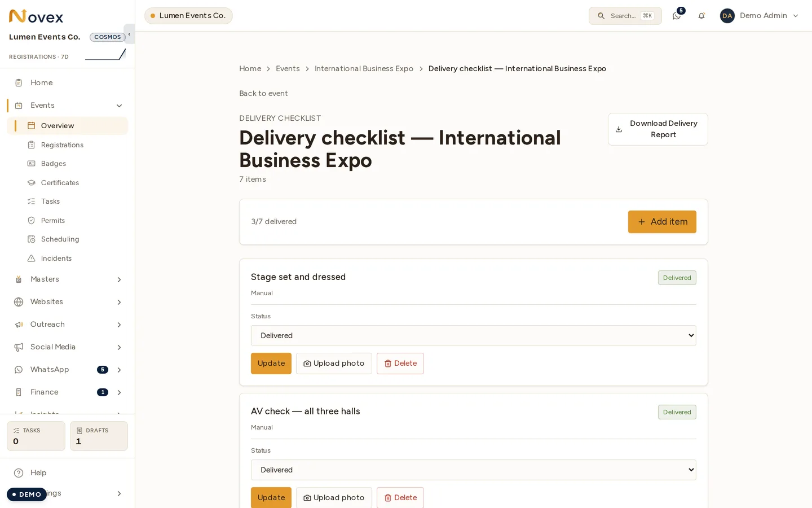Click the Masters icon in sidebar
The height and width of the screenshot is (508, 812).
click(19, 279)
